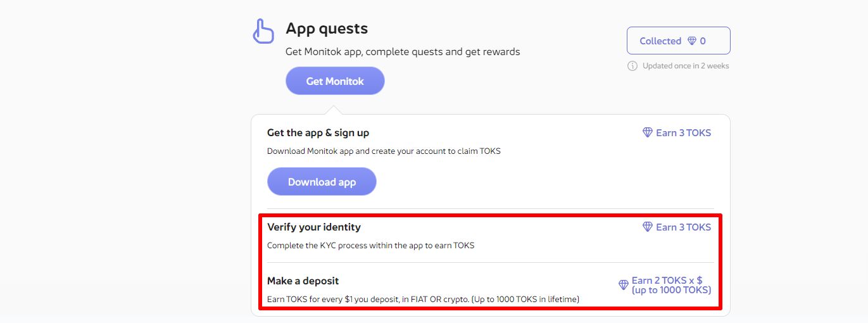Viewport: 868px width, 323px height.
Task: Click the diamond icon in Collected box
Action: coord(693,41)
